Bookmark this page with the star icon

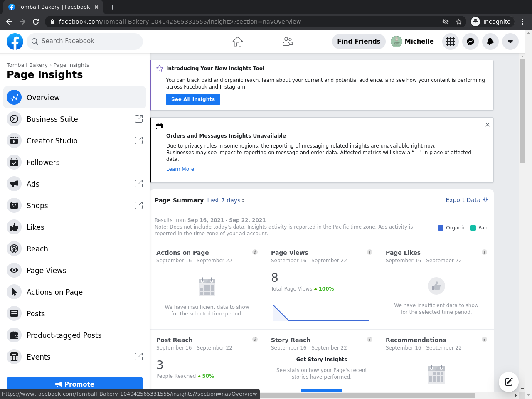[x=459, y=22]
